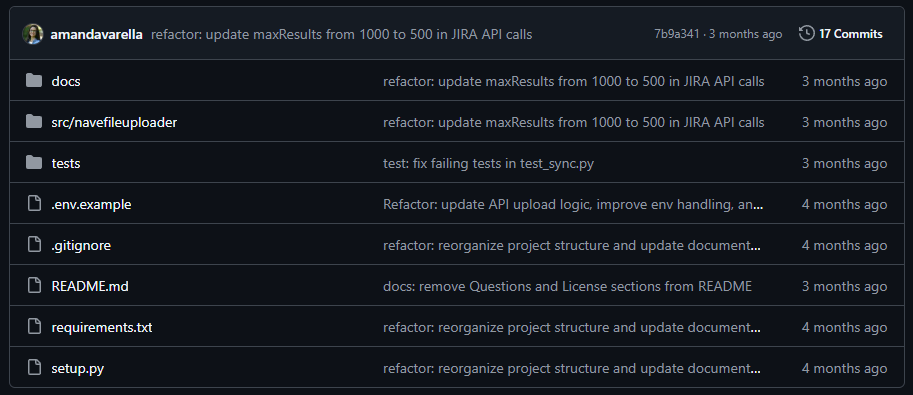Open the .gitignore row commit message

572,245
